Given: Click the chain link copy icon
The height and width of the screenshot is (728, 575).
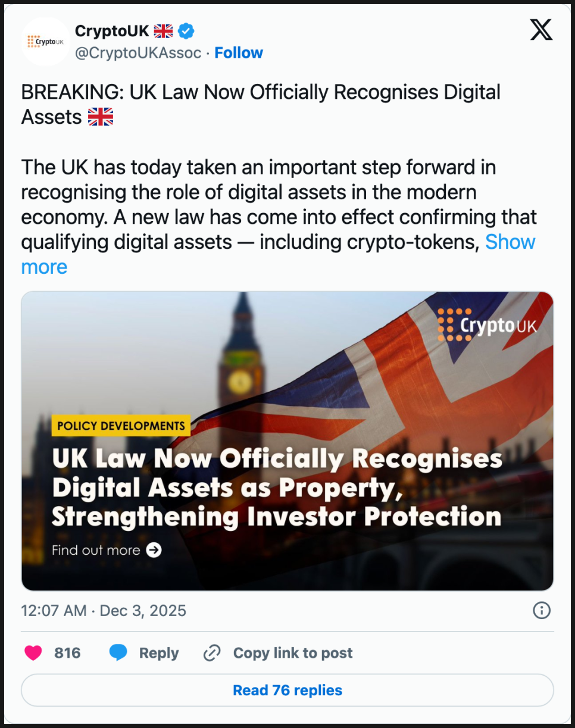Looking at the screenshot, I should (x=212, y=653).
